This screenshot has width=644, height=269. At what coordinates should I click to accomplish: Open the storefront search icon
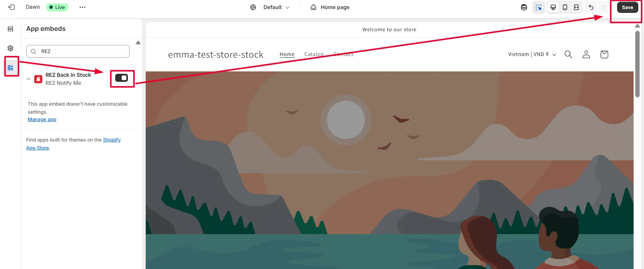click(x=568, y=54)
